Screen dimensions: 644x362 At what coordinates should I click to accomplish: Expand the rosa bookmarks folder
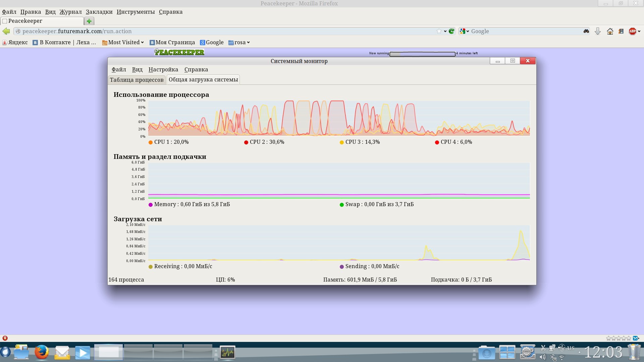[239, 42]
